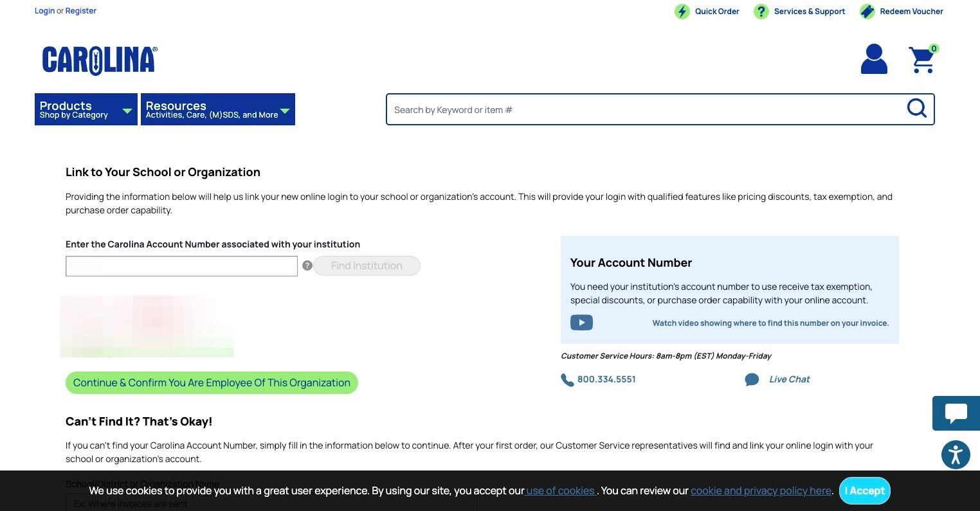
Task: Expand the Products Shop by Category menu
Action: (x=86, y=109)
